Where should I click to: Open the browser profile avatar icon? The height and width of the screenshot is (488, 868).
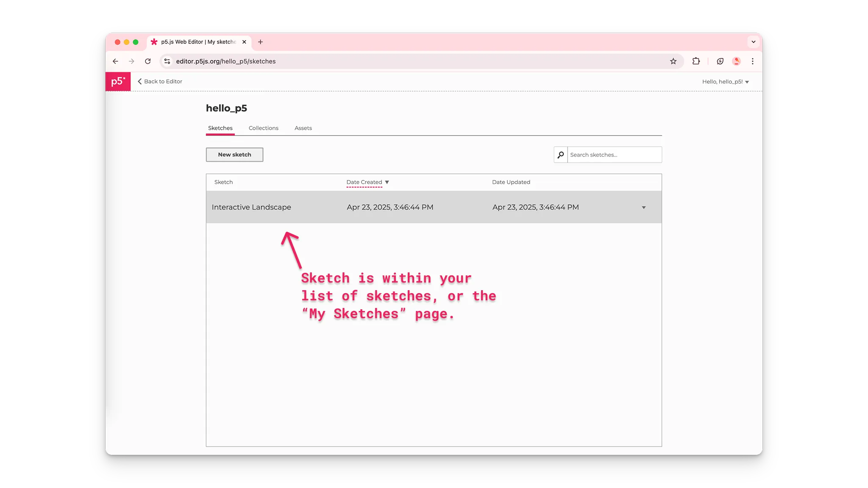pos(737,61)
